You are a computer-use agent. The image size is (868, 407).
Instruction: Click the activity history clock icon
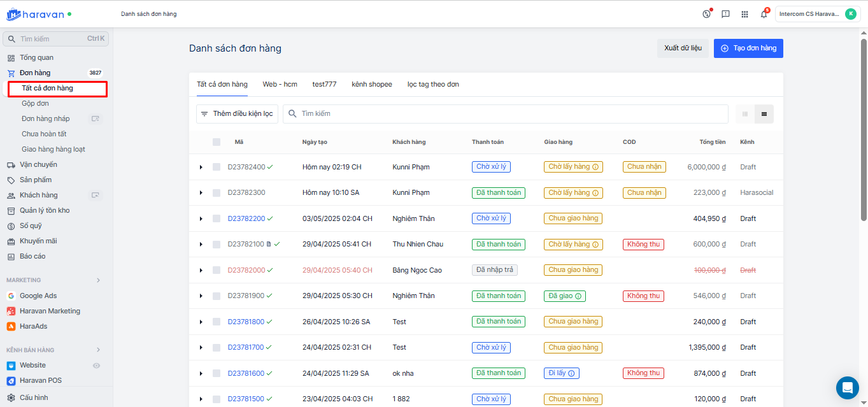coord(706,14)
